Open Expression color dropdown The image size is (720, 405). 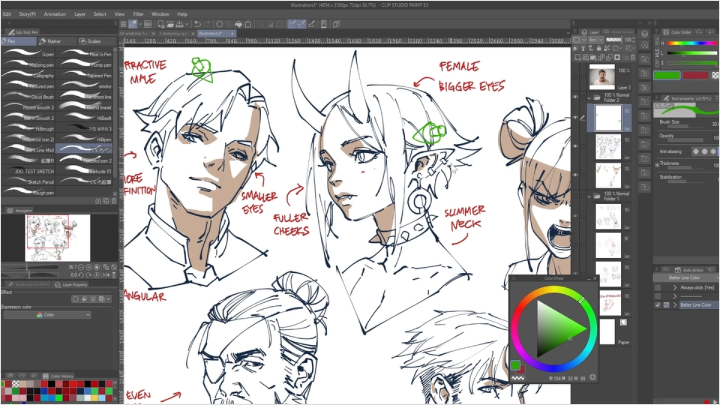click(x=47, y=315)
